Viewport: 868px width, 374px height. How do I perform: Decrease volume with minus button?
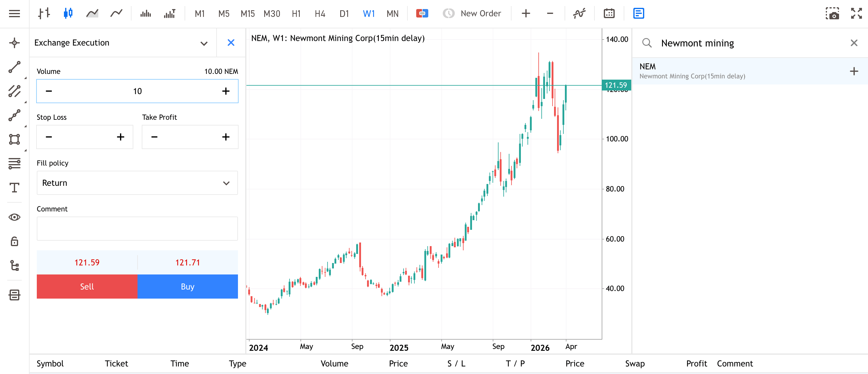[49, 91]
